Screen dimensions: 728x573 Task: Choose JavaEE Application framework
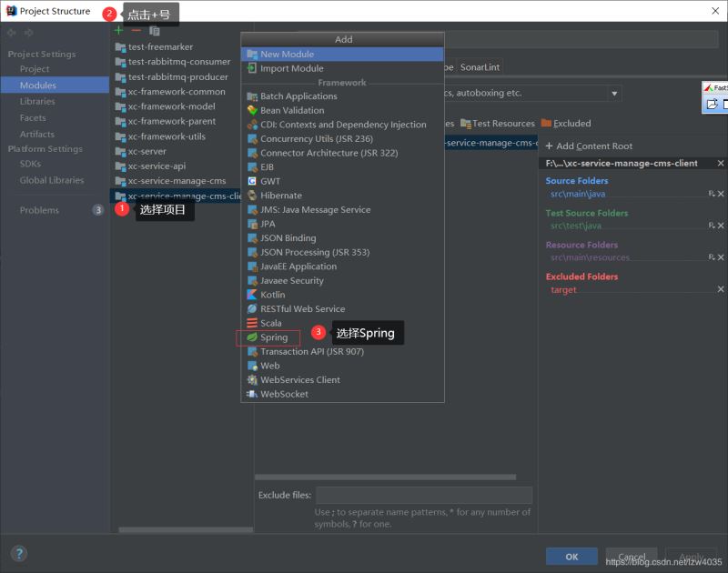pyautogui.click(x=342, y=266)
